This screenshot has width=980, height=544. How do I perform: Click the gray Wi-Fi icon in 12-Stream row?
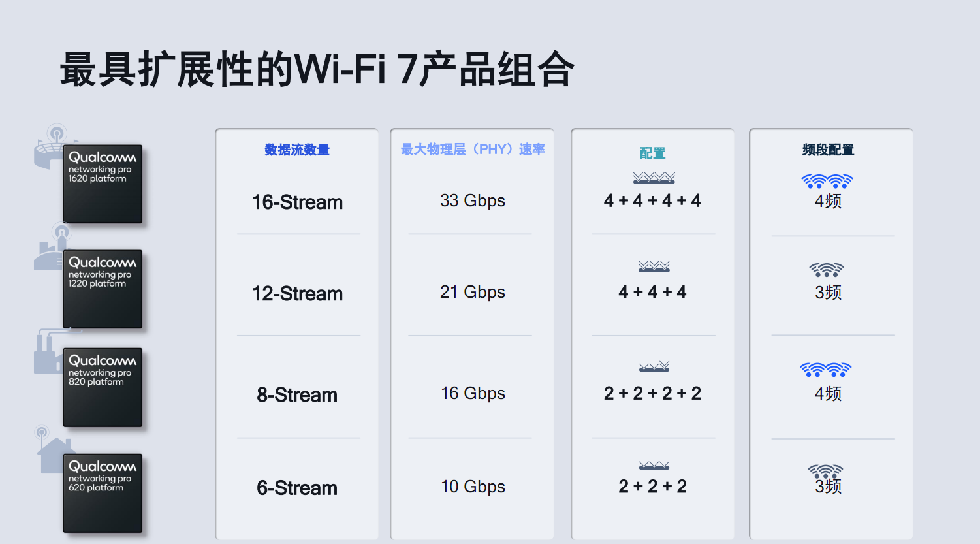pyautogui.click(x=827, y=270)
